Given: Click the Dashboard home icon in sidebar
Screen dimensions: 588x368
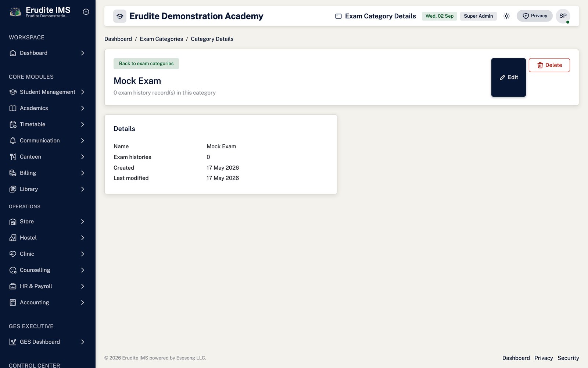Looking at the screenshot, I should pos(13,53).
